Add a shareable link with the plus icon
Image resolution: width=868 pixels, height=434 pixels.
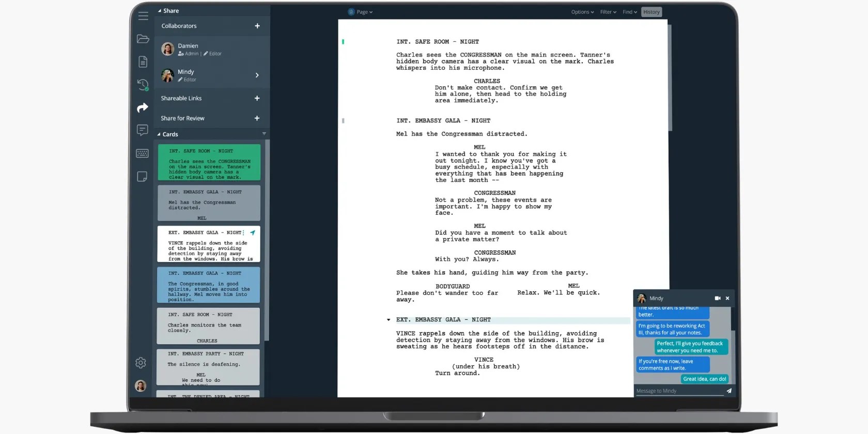pyautogui.click(x=257, y=98)
